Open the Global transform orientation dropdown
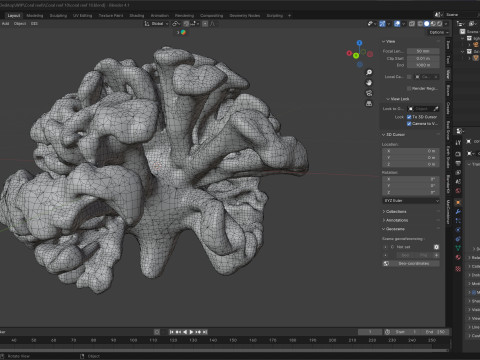The width and height of the screenshot is (480, 360). click(x=156, y=24)
